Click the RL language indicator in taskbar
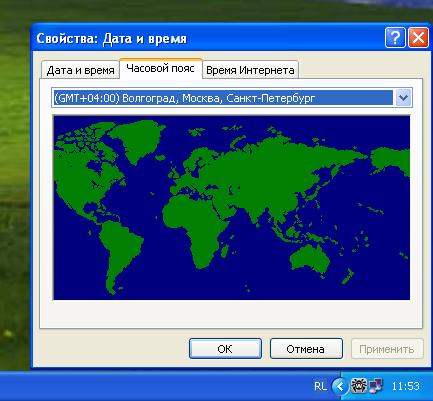 coord(320,386)
